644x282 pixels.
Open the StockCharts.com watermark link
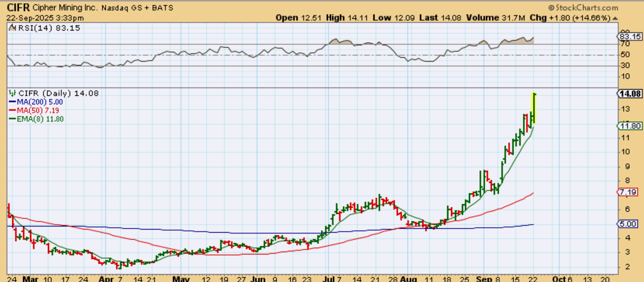pos(586,8)
